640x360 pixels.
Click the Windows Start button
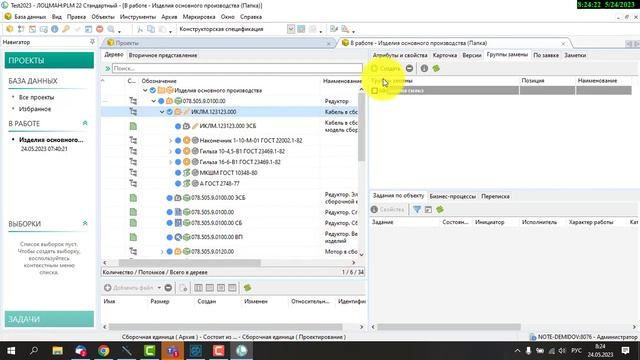pyautogui.click(x=11, y=351)
